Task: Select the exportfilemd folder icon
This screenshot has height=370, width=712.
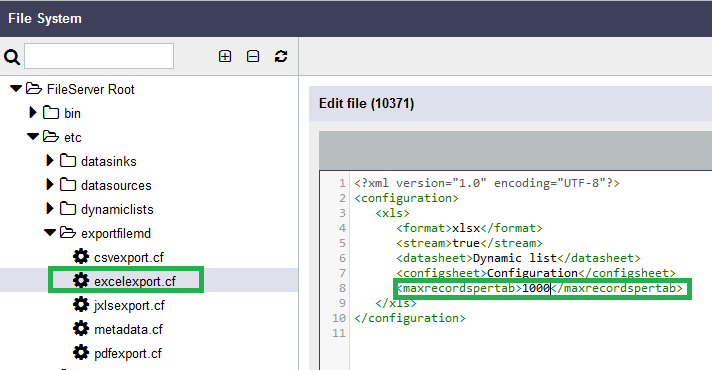Action: [68, 233]
